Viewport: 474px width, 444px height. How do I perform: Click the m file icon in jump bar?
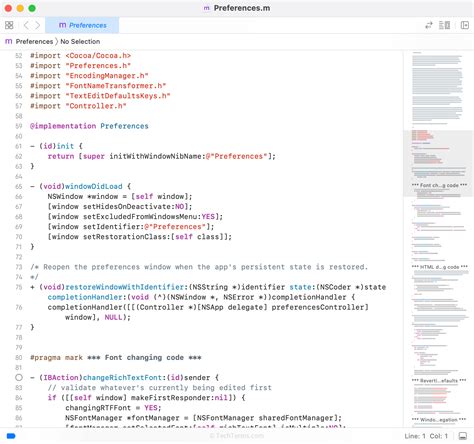(9, 41)
